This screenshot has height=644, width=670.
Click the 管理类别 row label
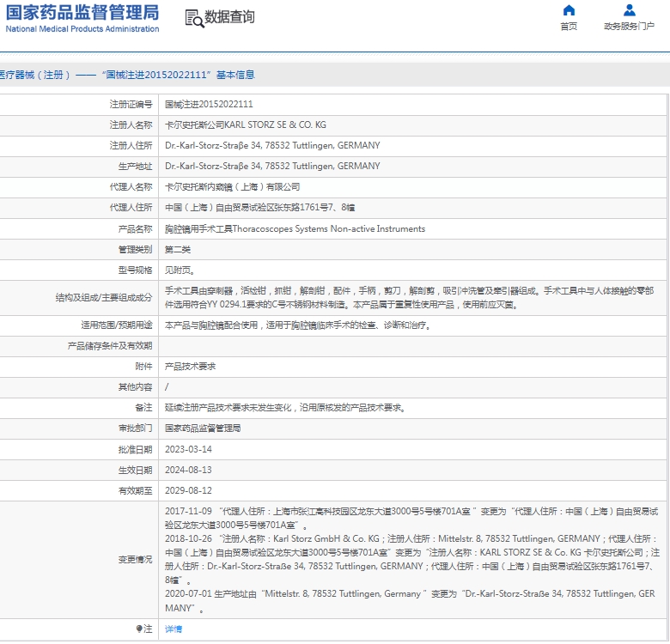135,249
